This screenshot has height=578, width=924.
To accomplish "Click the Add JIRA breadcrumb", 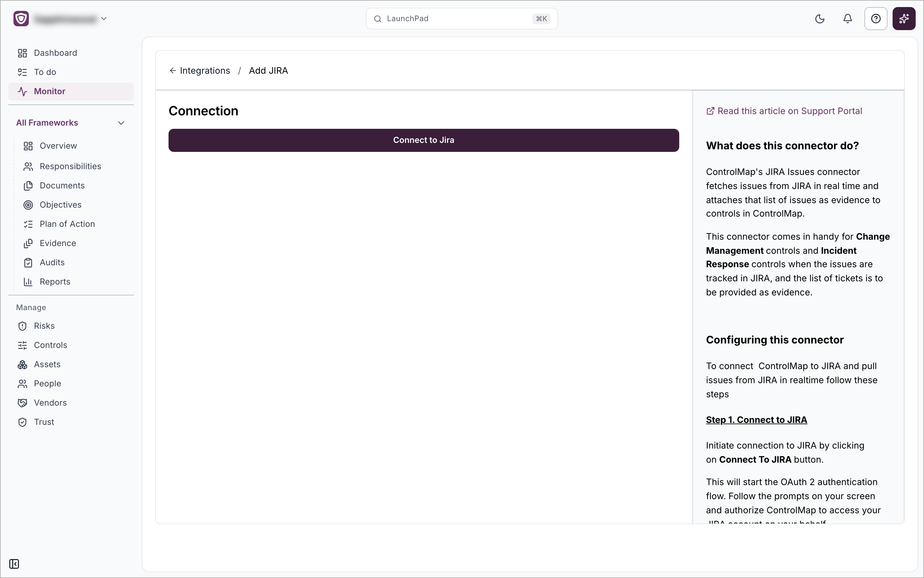I will tap(268, 71).
